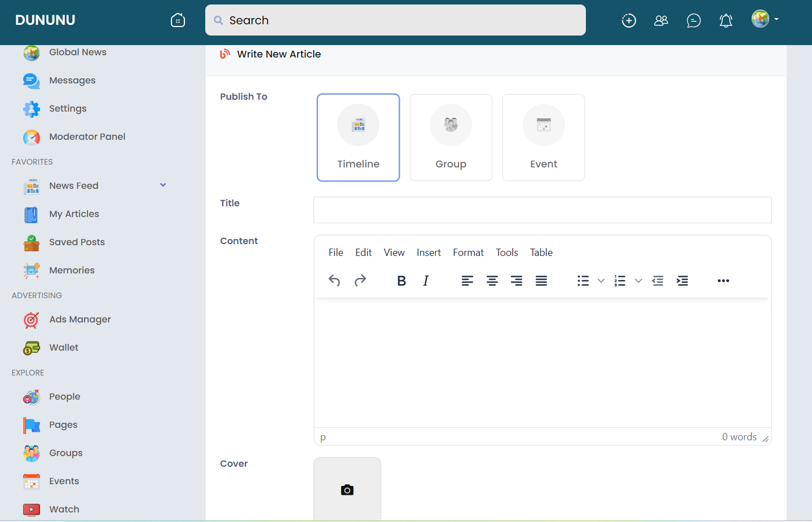Open the editor Format menu
Screen dimensions: 812x522
[468, 253]
